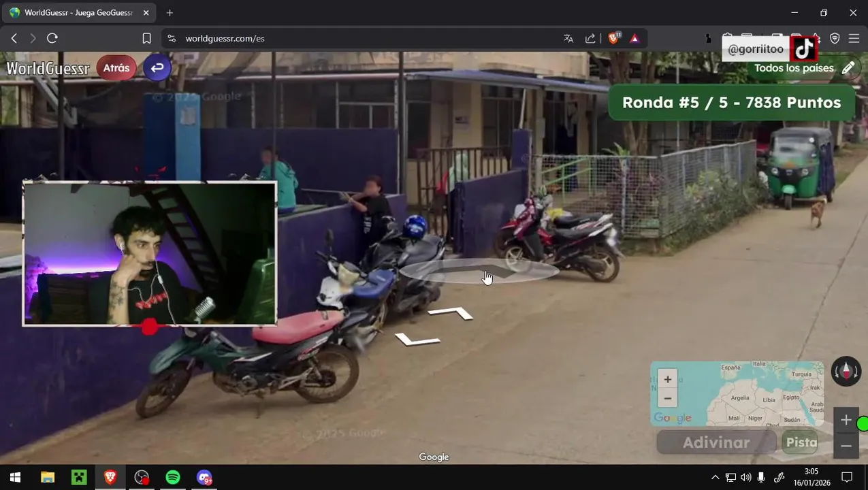Zoom in the Street View panorama
The image size is (868, 490).
click(846, 421)
